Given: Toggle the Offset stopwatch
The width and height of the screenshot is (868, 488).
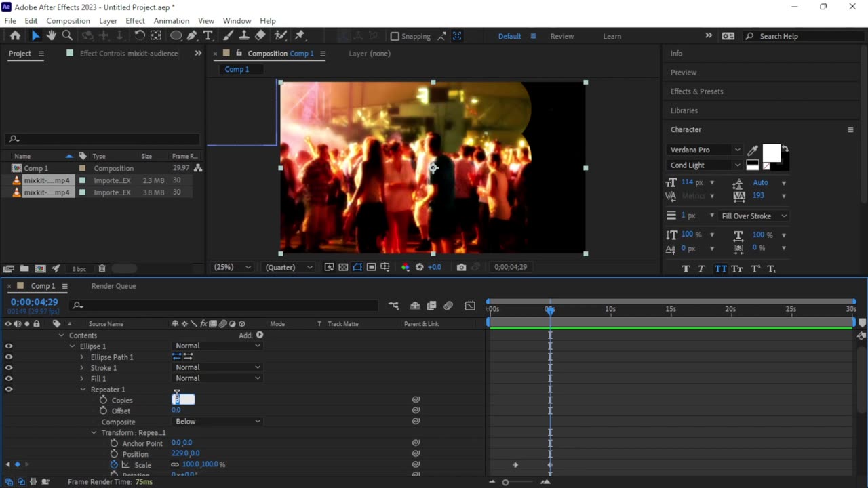Looking at the screenshot, I should coord(103,411).
